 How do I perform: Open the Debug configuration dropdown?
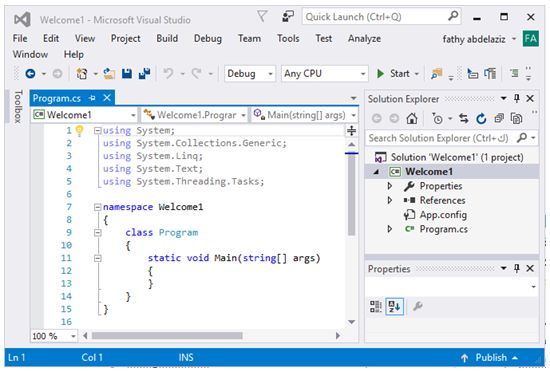[250, 74]
